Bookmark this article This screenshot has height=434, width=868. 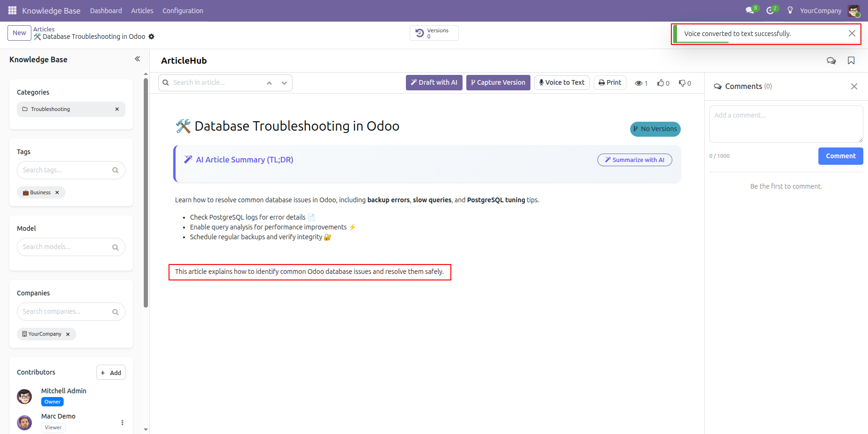click(851, 60)
